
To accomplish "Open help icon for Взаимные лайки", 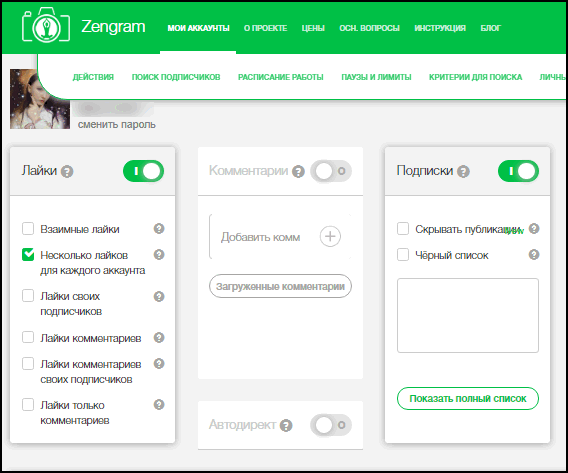I will [159, 229].
